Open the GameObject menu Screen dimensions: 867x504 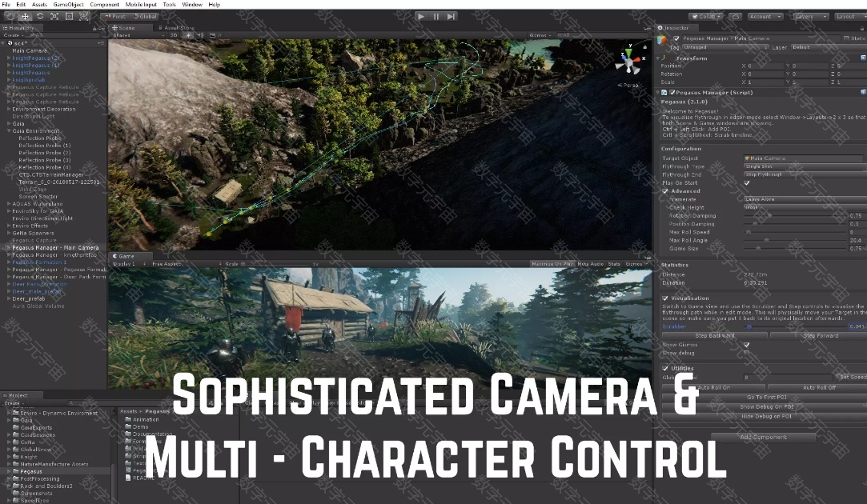click(x=69, y=5)
